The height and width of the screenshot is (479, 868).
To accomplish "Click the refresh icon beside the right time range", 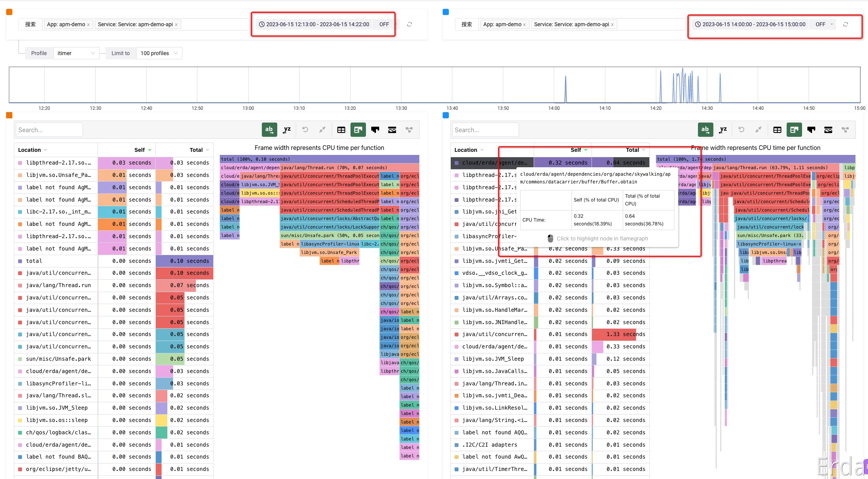I will pyautogui.click(x=845, y=24).
